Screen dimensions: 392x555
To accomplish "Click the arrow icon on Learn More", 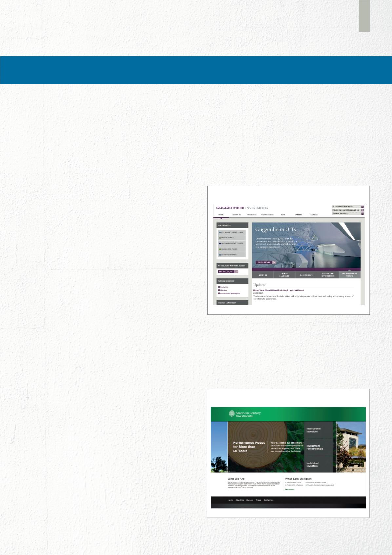I will [x=274, y=262].
